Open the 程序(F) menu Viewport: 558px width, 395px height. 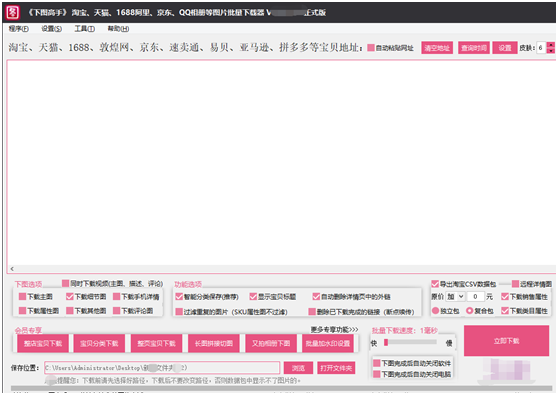click(19, 29)
